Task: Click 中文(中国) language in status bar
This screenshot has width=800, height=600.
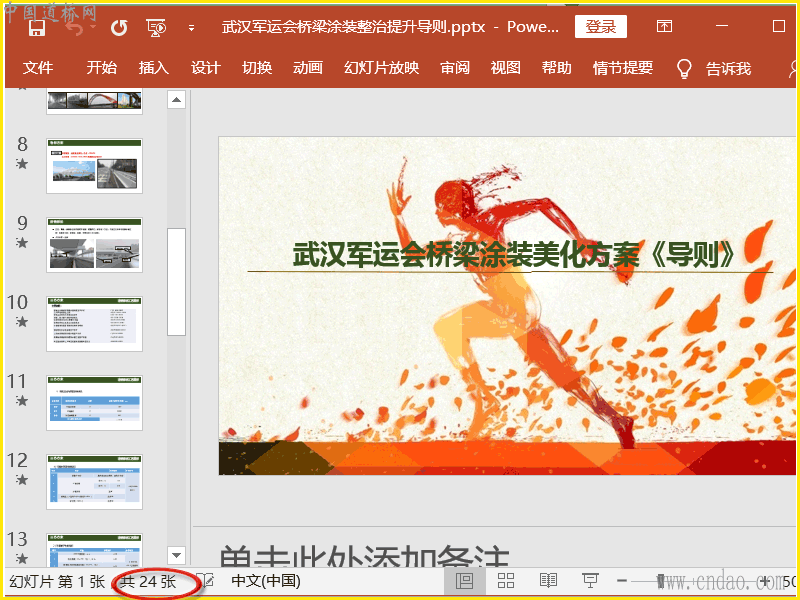Action: 266,581
